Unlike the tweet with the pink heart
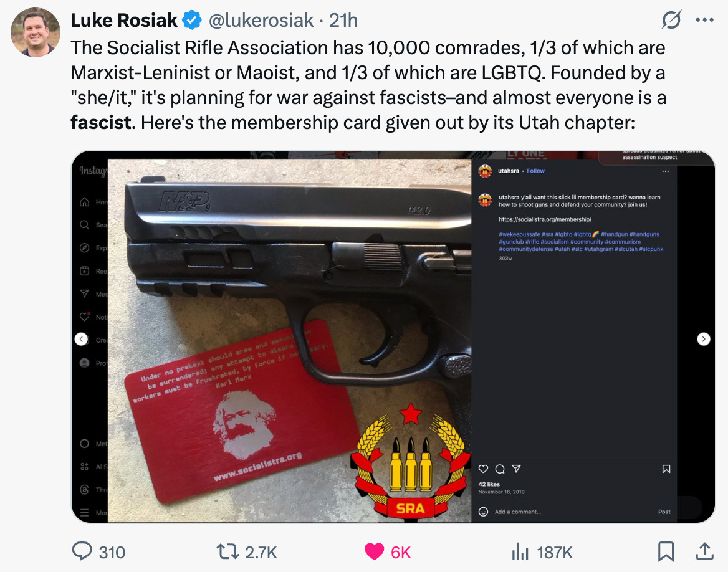728x572 pixels. [374, 552]
